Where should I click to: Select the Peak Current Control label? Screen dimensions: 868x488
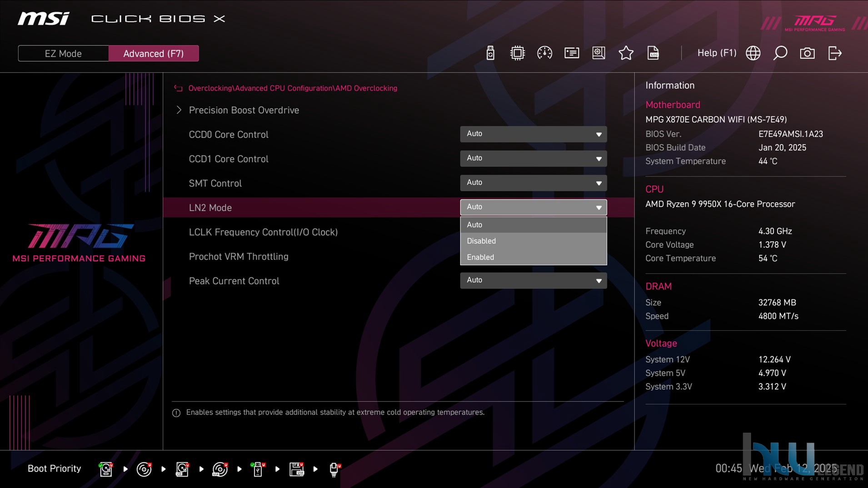point(234,281)
